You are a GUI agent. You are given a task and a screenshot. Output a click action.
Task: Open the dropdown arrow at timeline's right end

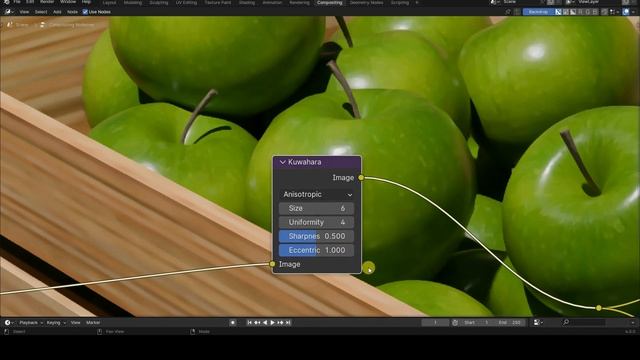(633, 322)
